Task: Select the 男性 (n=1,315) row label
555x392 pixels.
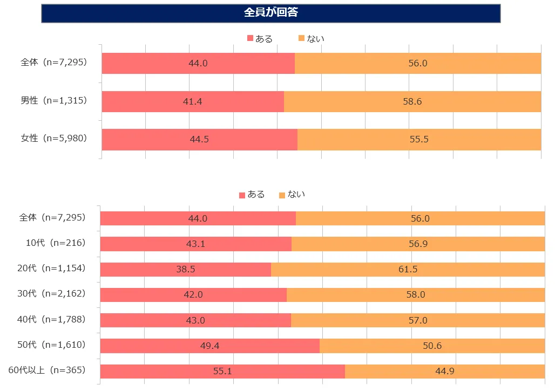Action: pos(54,101)
